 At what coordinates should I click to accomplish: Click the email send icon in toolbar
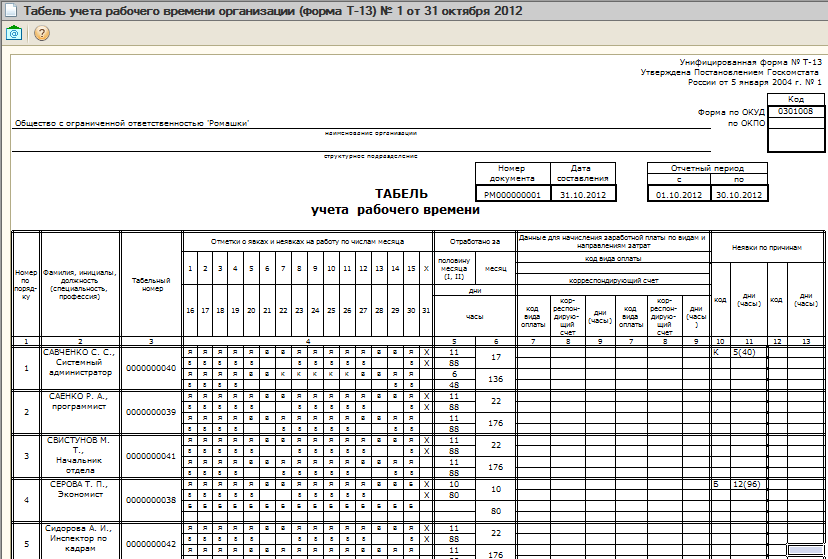point(14,33)
